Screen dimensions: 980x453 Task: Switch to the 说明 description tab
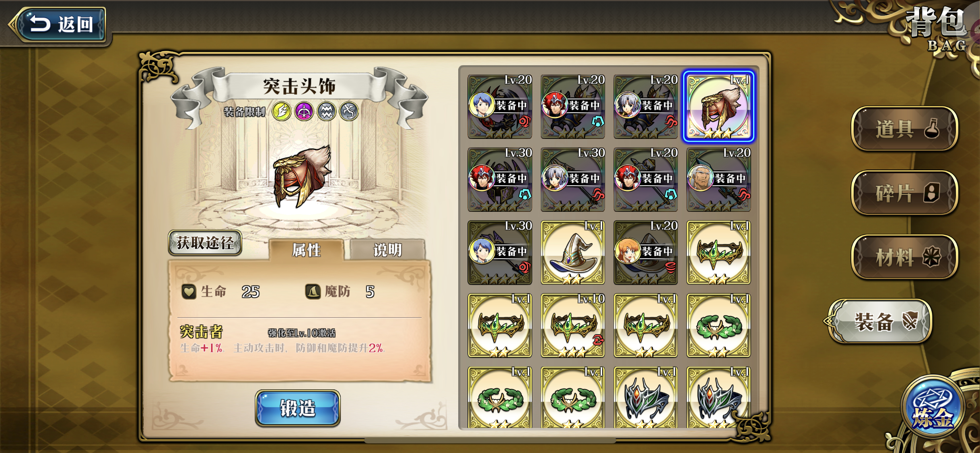[x=387, y=250]
